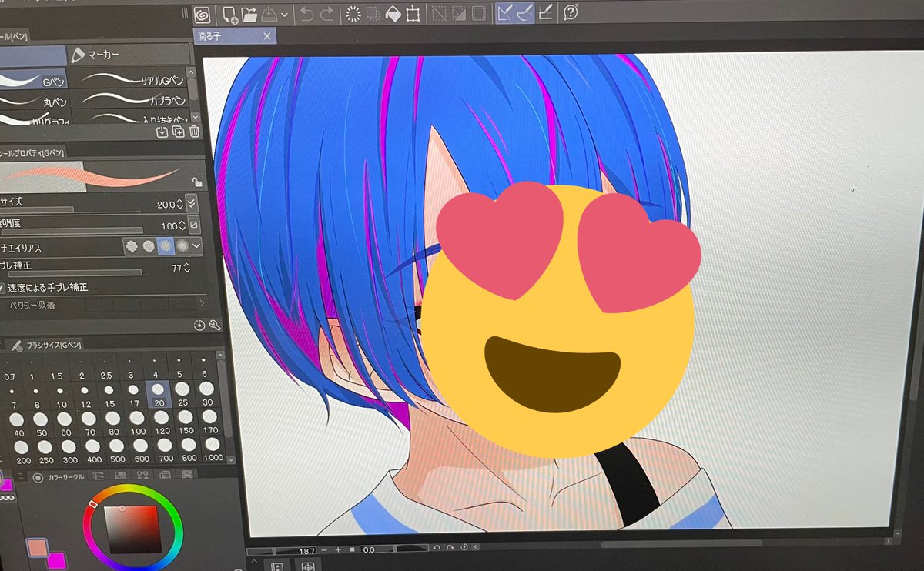Select anti-aliasing Strong option
The width and height of the screenshot is (924, 571).
point(182,246)
